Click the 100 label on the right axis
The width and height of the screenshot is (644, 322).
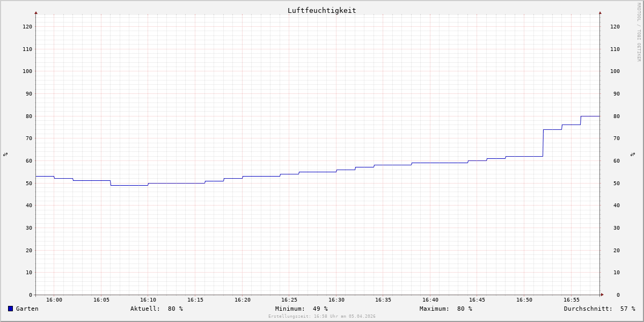coord(614,71)
